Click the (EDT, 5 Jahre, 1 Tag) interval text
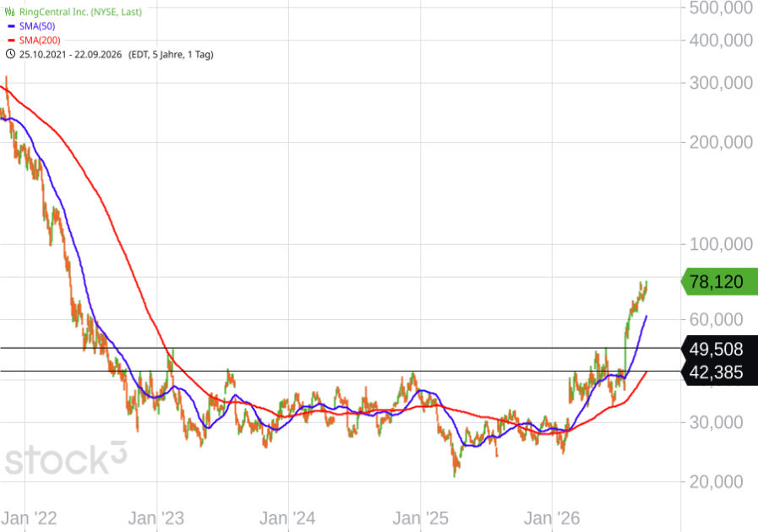 (171, 54)
